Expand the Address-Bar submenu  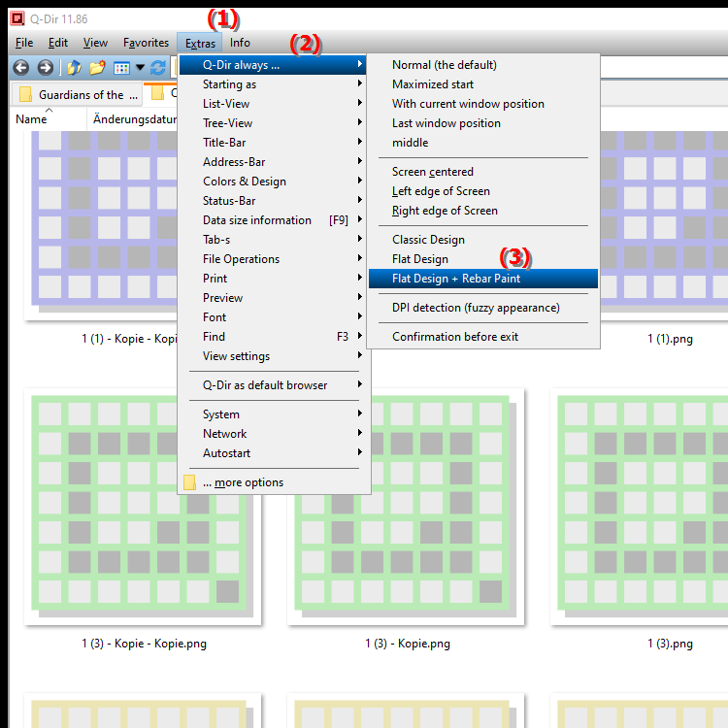(x=273, y=162)
